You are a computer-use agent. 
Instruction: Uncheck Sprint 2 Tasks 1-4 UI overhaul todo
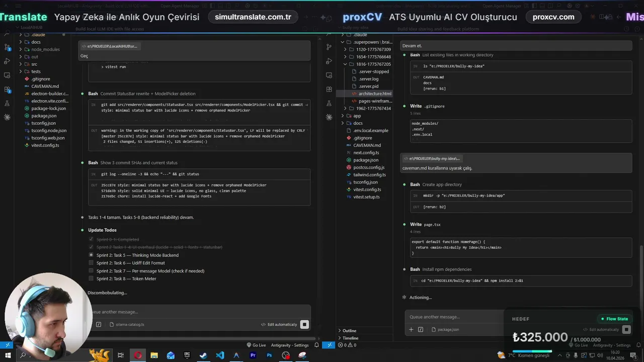(91, 247)
